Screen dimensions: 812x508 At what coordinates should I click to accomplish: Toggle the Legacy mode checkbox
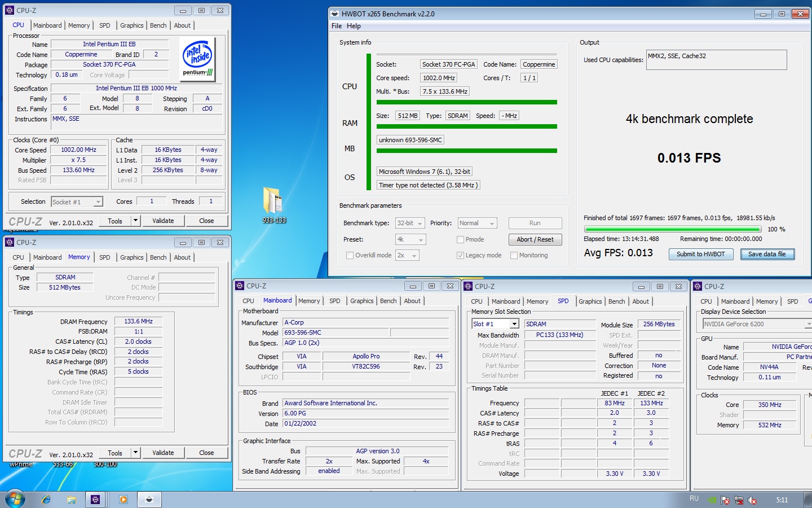460,255
